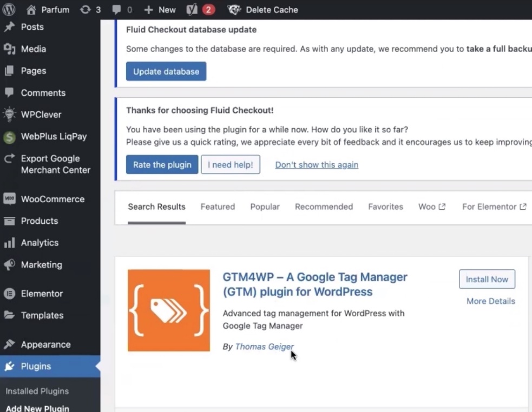Dismiss notice via Don't show this again
Image resolution: width=532 pixels, height=412 pixels.
(x=317, y=165)
